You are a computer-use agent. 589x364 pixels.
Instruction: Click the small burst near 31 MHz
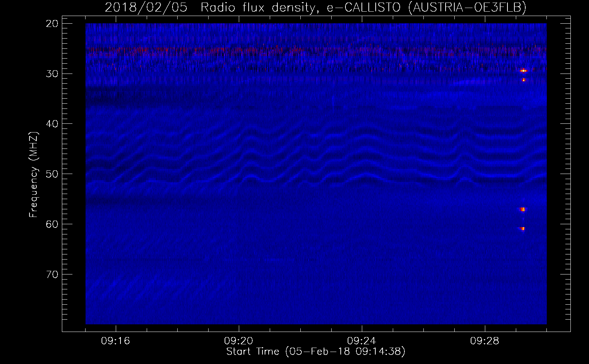[524, 80]
